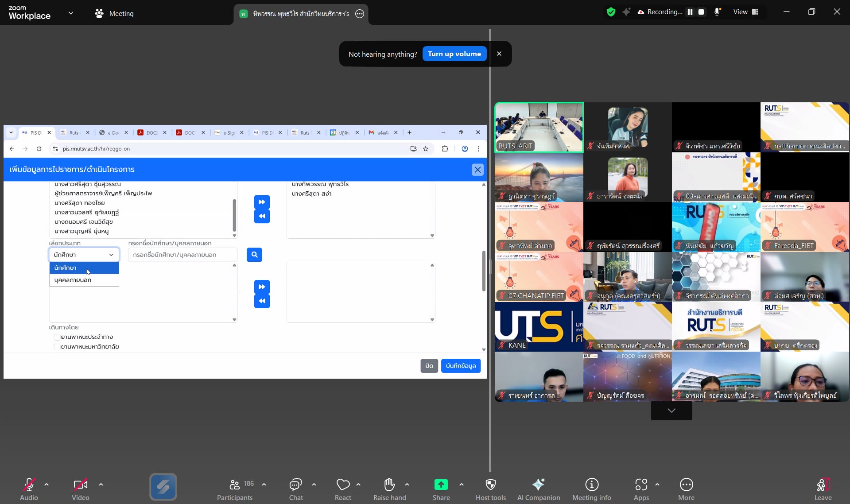This screenshot has height=504, width=850.
Task: Click the student name search input field
Action: click(x=182, y=255)
